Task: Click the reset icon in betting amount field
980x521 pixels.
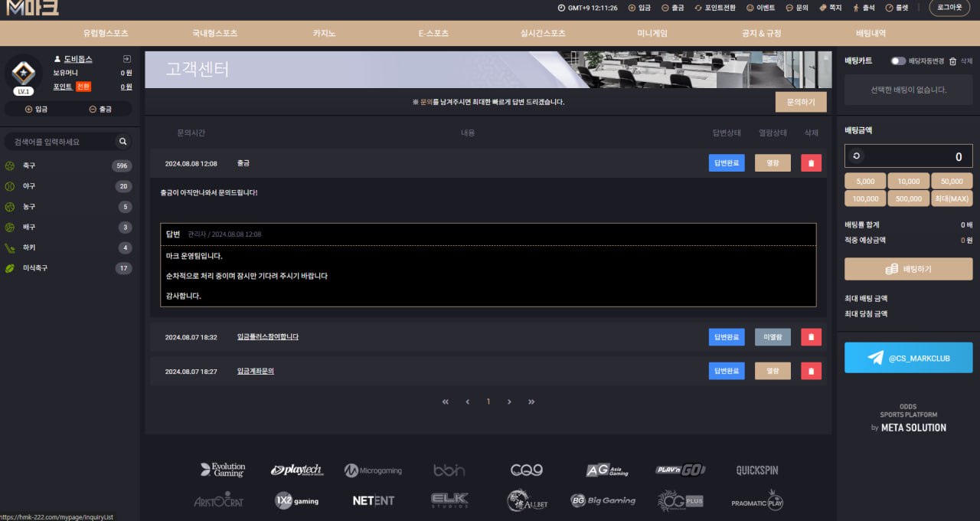Action: click(x=856, y=156)
